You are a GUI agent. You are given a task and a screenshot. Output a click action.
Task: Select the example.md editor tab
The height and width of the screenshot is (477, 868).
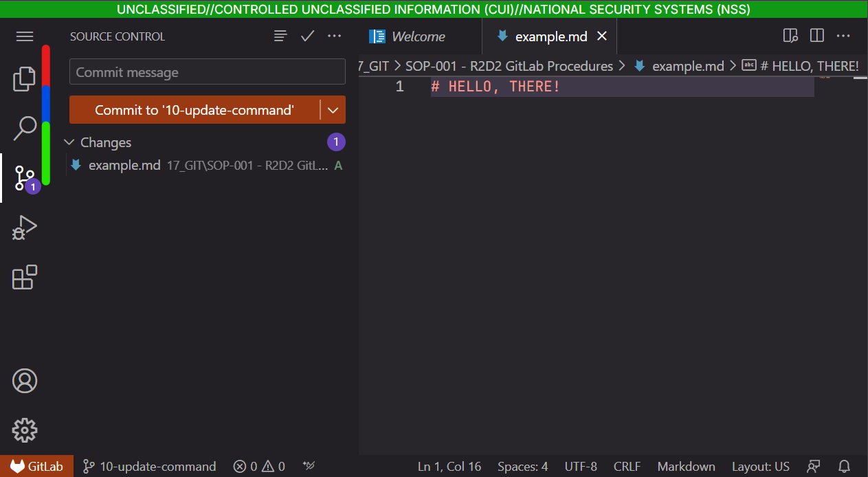point(548,36)
